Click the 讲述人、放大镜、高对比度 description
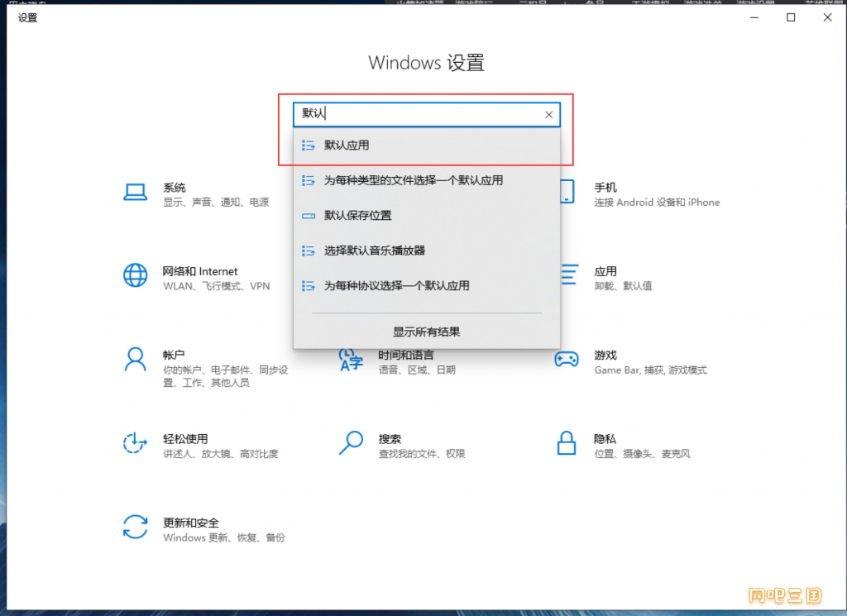The height and width of the screenshot is (616, 847). coord(221,453)
